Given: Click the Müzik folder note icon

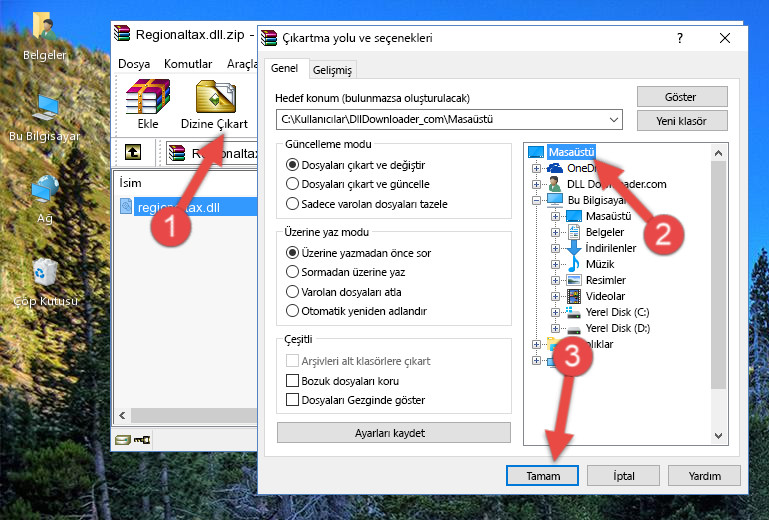Looking at the screenshot, I should (574, 264).
